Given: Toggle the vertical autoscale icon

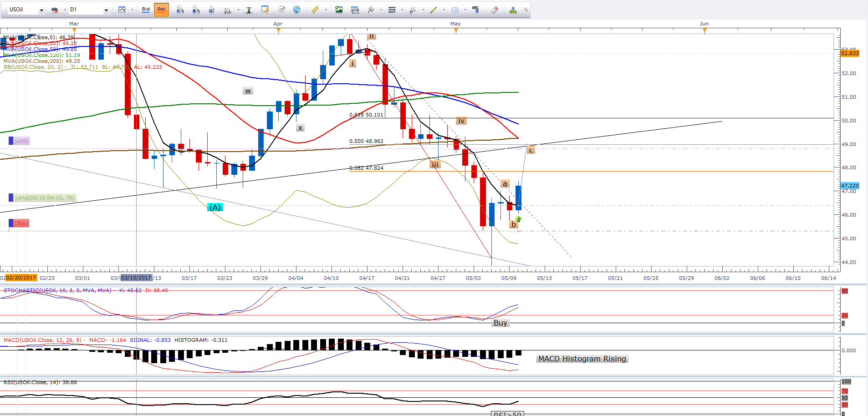Looking at the screenshot, I should (x=249, y=10).
